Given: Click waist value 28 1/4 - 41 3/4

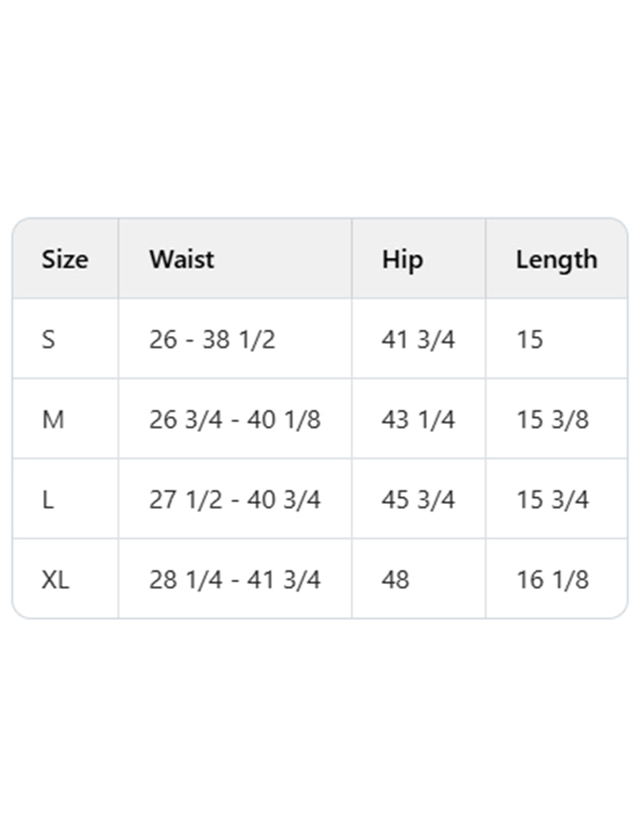Looking at the screenshot, I should pos(234,579).
